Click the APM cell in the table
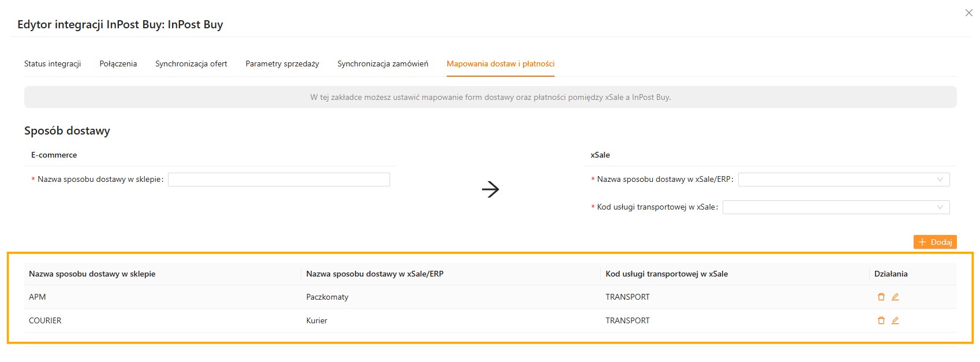The image size is (980, 362). pos(38,297)
